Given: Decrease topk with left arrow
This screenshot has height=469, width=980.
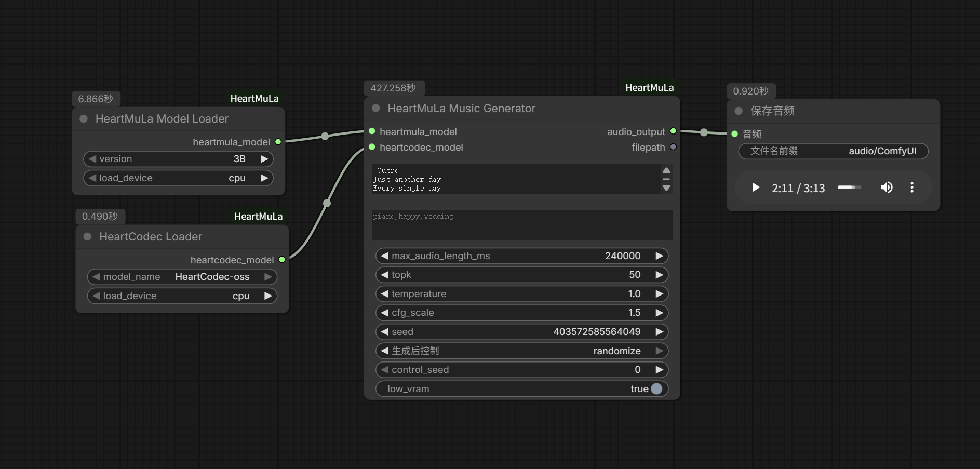Looking at the screenshot, I should 385,275.
